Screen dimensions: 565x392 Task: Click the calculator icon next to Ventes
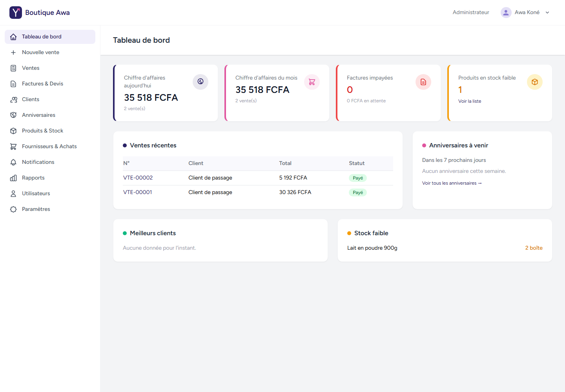[13, 68]
